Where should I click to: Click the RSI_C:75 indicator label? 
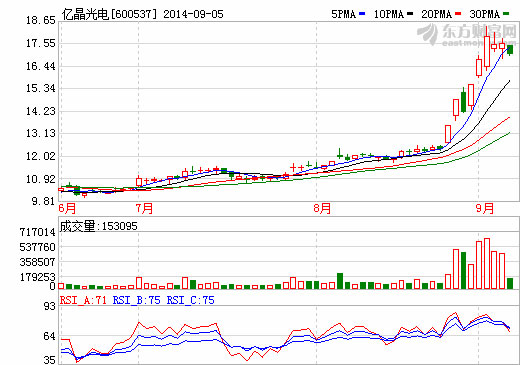tap(191, 300)
